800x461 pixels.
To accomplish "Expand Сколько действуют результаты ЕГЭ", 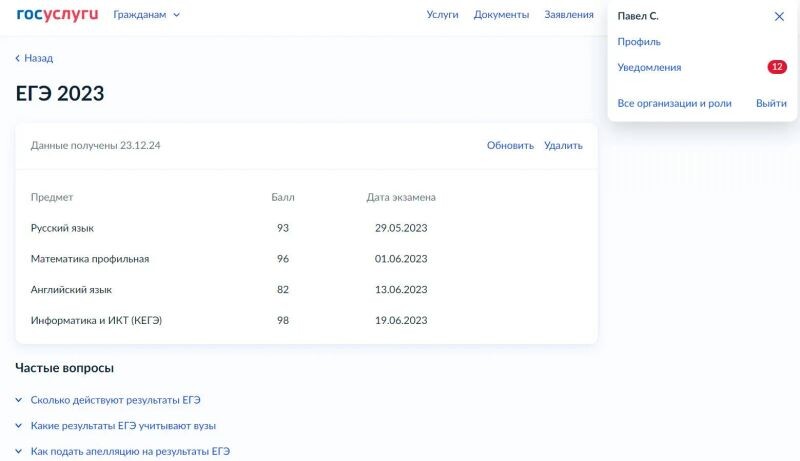I will tap(115, 400).
